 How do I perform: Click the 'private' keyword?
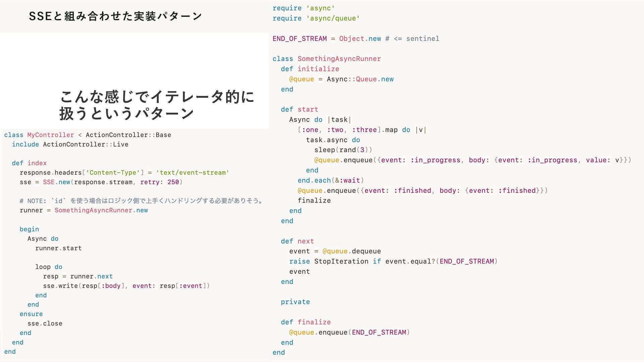click(x=296, y=302)
